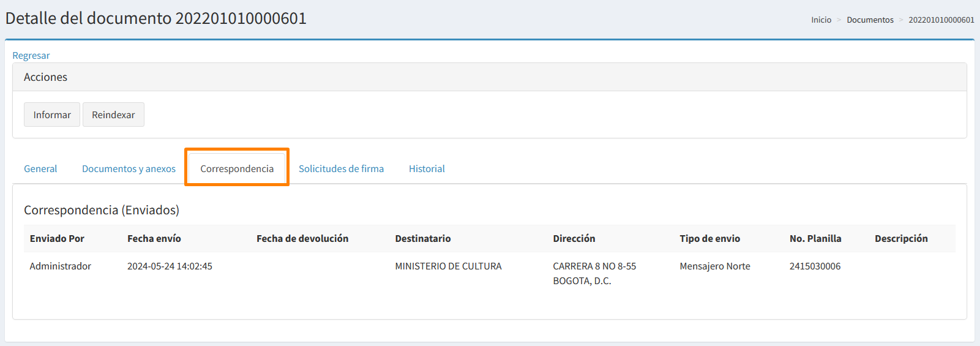980x346 pixels.
Task: Select the Administrador cell
Action: point(60,266)
